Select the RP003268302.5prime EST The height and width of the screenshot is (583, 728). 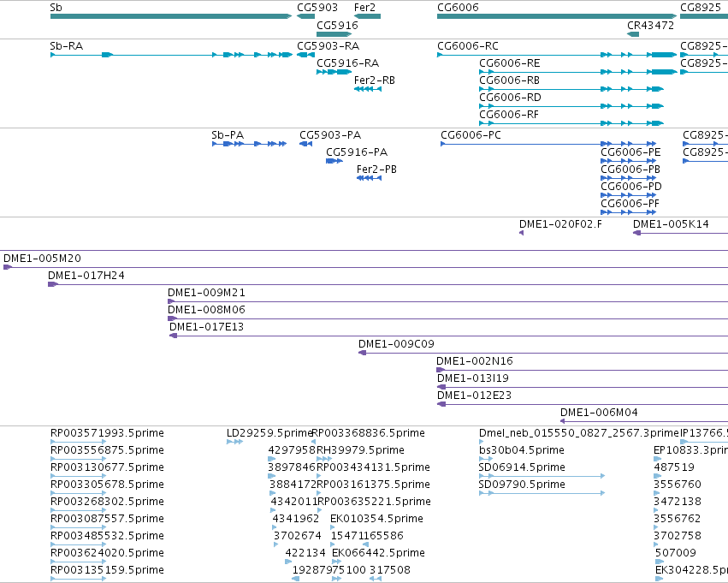tap(79, 510)
